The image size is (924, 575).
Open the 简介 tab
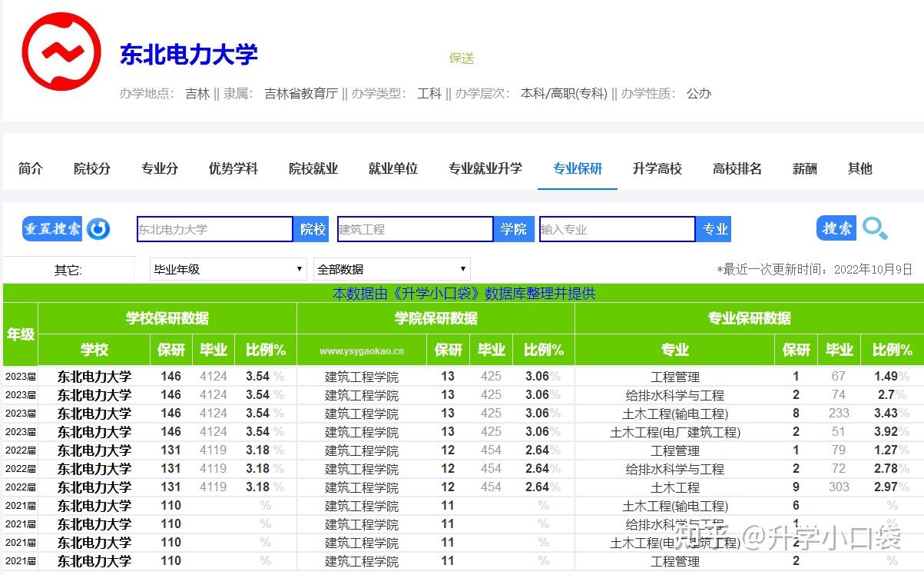[x=31, y=168]
